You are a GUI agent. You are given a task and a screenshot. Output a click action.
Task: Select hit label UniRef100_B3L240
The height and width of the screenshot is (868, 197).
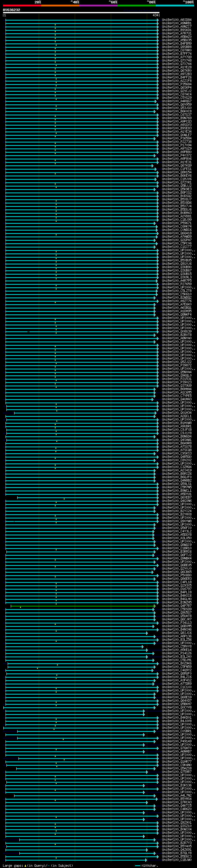176,657
